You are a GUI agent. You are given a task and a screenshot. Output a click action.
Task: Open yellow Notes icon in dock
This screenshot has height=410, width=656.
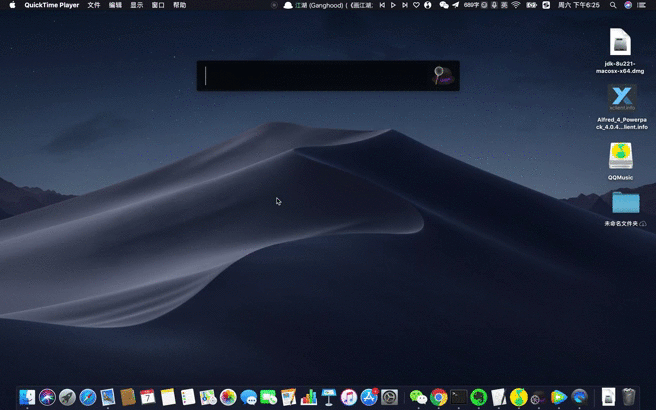coord(168,397)
